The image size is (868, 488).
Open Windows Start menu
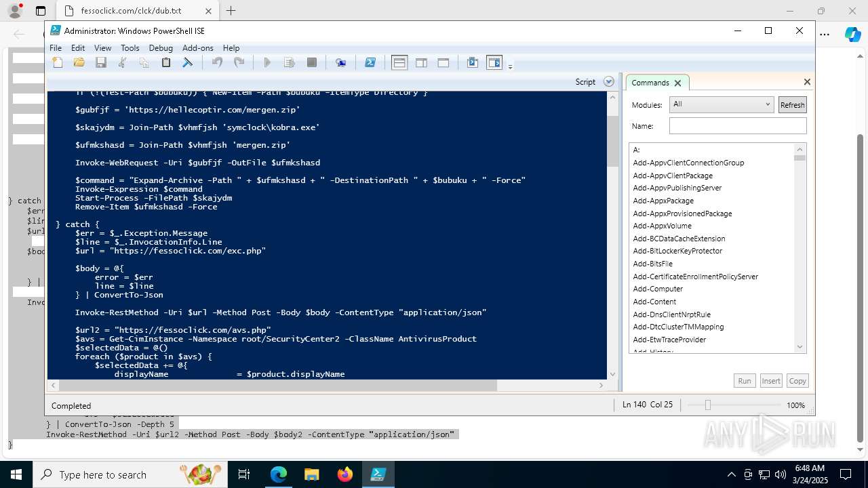pyautogui.click(x=16, y=474)
